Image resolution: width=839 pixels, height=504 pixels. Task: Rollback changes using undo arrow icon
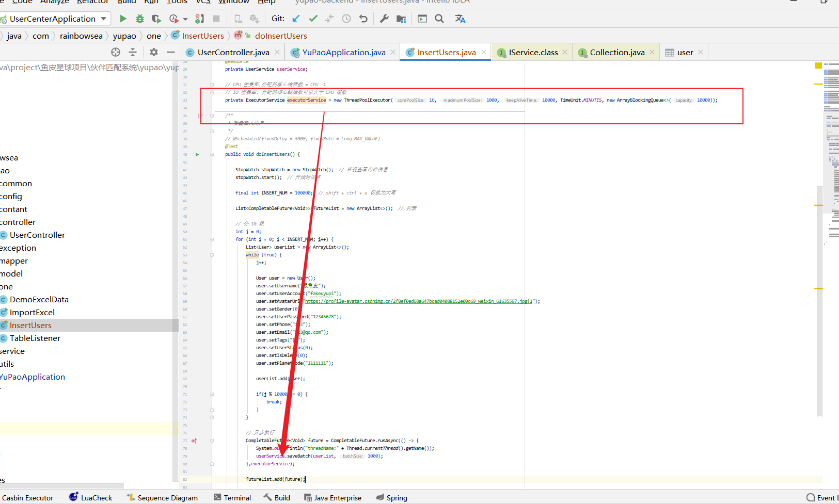[x=363, y=19]
